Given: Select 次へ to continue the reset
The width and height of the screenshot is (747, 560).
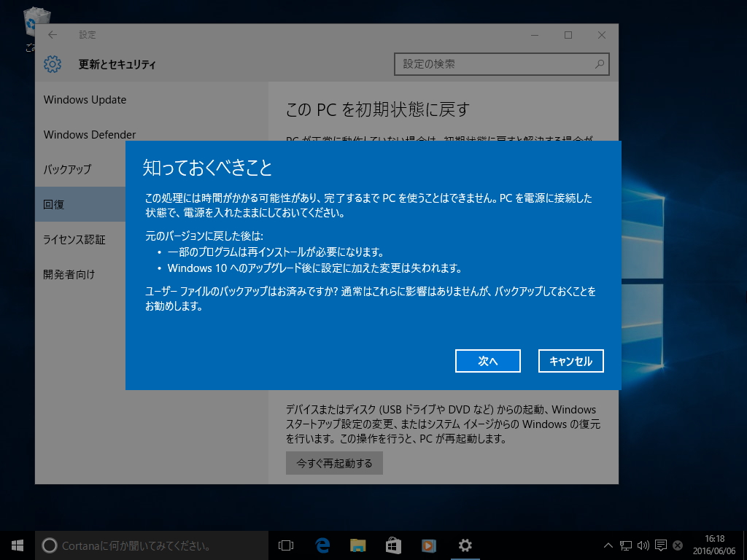Looking at the screenshot, I should click(x=487, y=360).
